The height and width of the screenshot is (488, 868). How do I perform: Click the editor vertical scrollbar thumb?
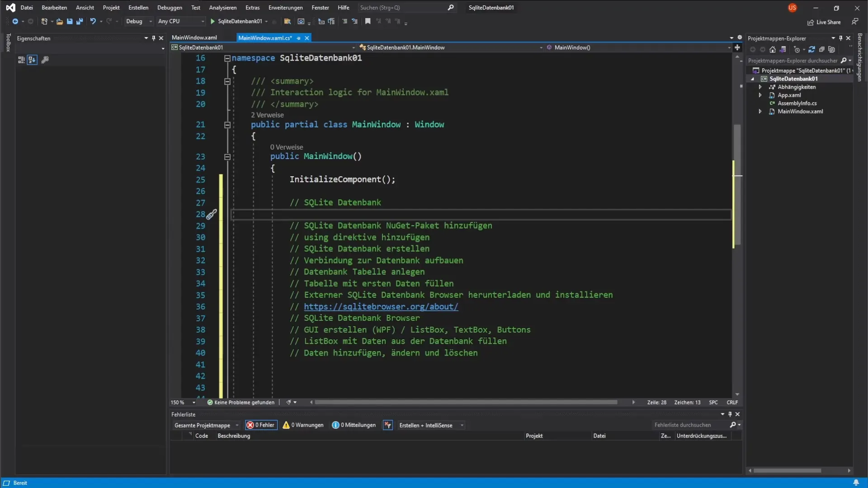(x=737, y=185)
